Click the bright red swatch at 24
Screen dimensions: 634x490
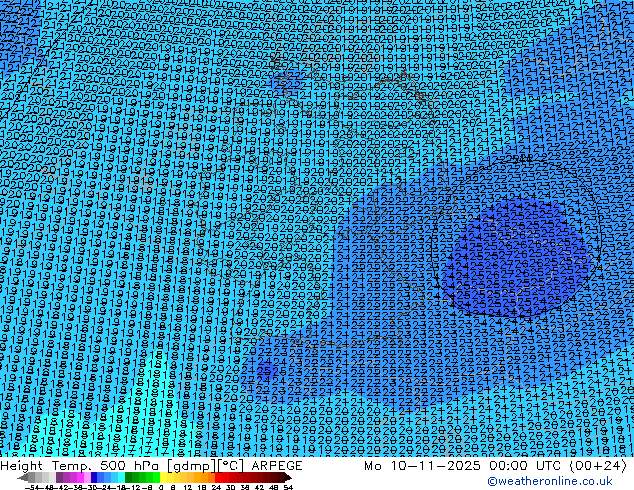(218, 477)
